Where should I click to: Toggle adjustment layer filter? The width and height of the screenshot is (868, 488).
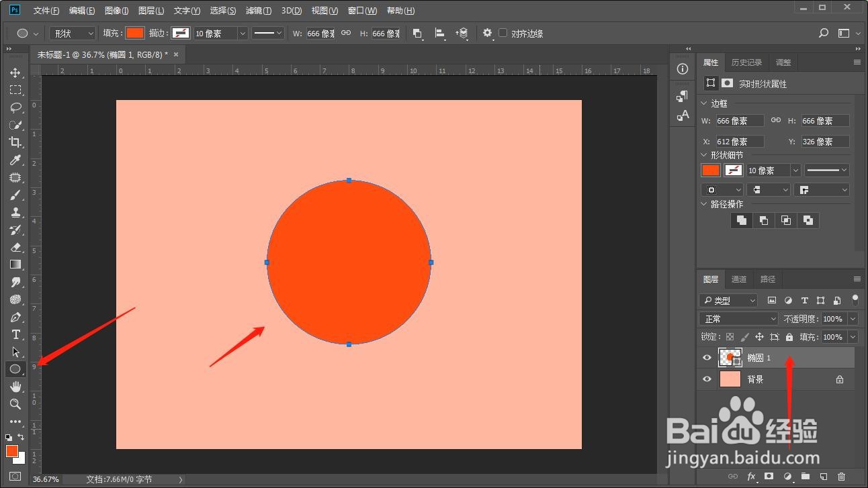[x=788, y=300]
